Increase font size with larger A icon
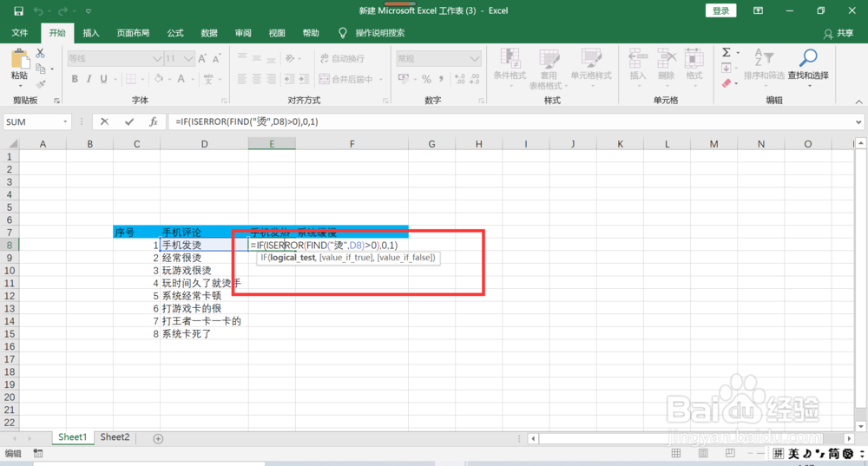This screenshot has width=868, height=466. (x=202, y=59)
